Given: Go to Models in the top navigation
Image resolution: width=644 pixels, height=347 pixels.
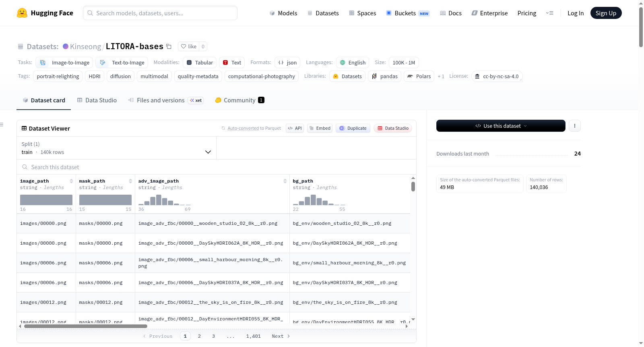Looking at the screenshot, I should pyautogui.click(x=283, y=13).
